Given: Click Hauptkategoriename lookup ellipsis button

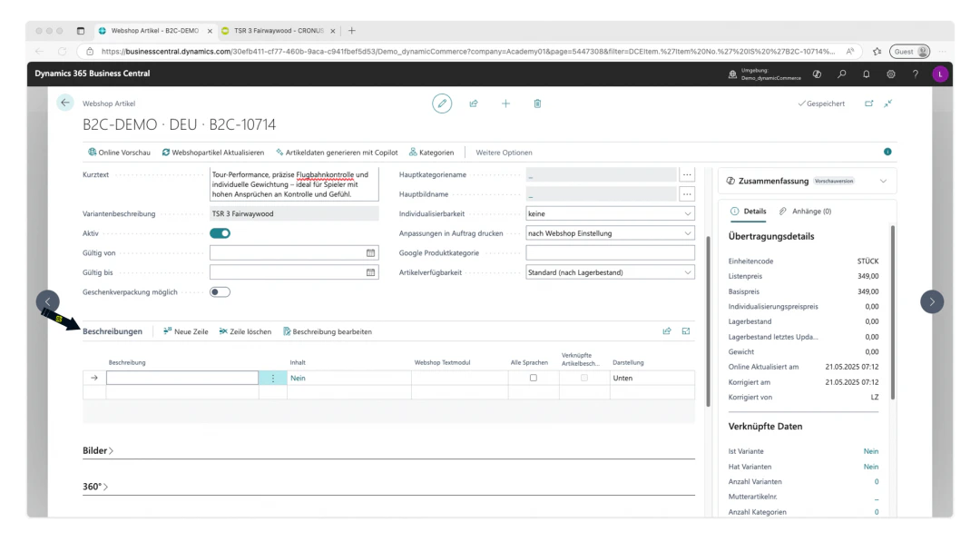Looking at the screenshot, I should point(687,174).
